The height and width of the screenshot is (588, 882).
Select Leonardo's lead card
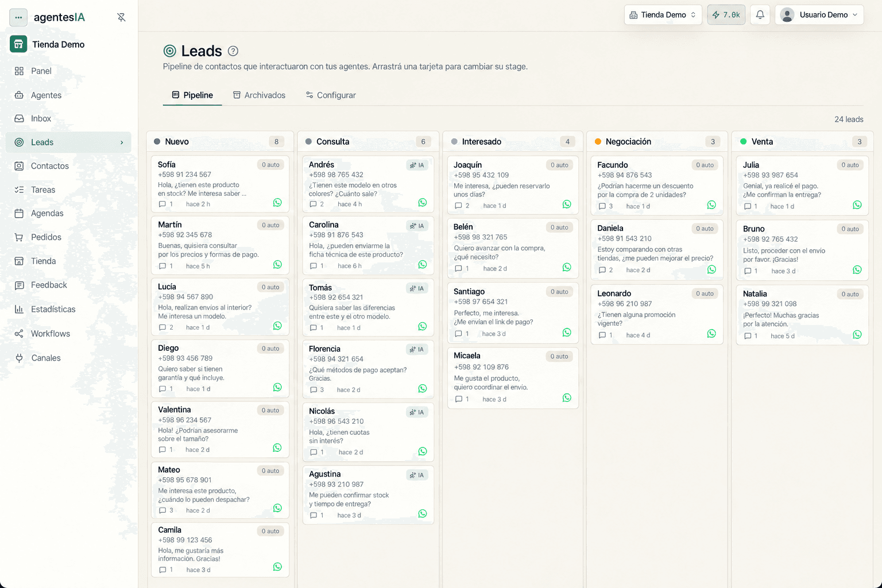coord(656,314)
